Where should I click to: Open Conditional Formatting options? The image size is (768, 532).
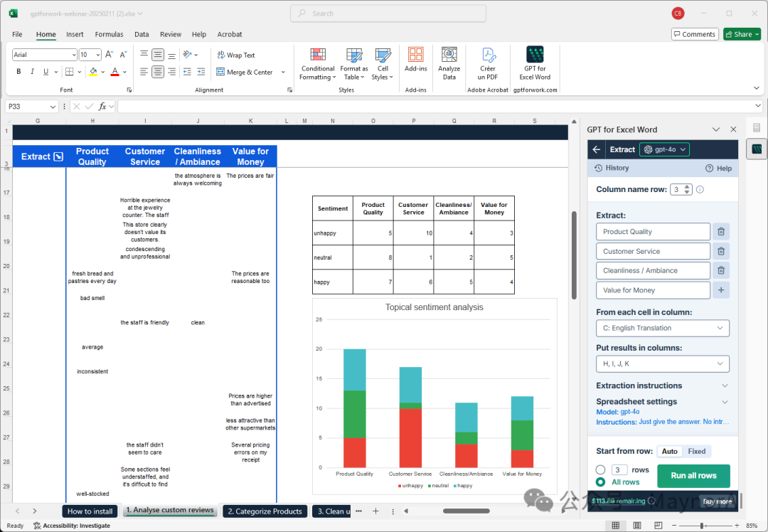tap(317, 63)
